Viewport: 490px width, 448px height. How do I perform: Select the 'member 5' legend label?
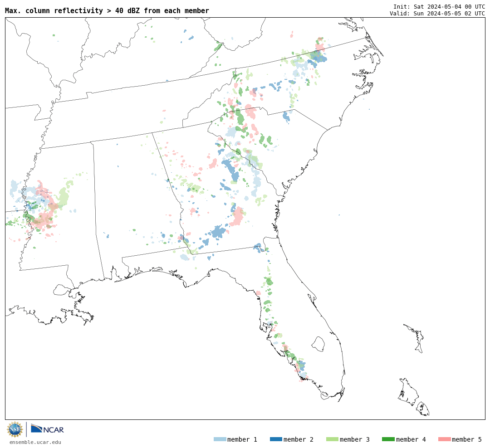[467, 439]
